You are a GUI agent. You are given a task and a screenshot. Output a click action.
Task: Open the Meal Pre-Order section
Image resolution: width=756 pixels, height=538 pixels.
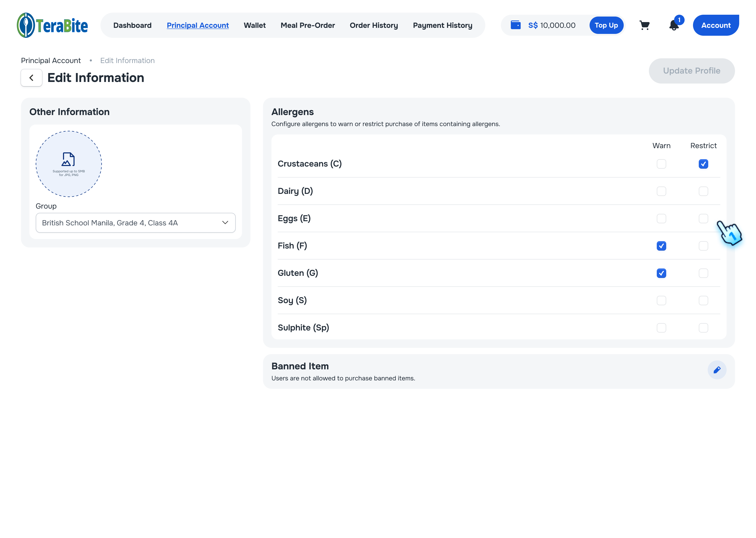[x=307, y=25]
